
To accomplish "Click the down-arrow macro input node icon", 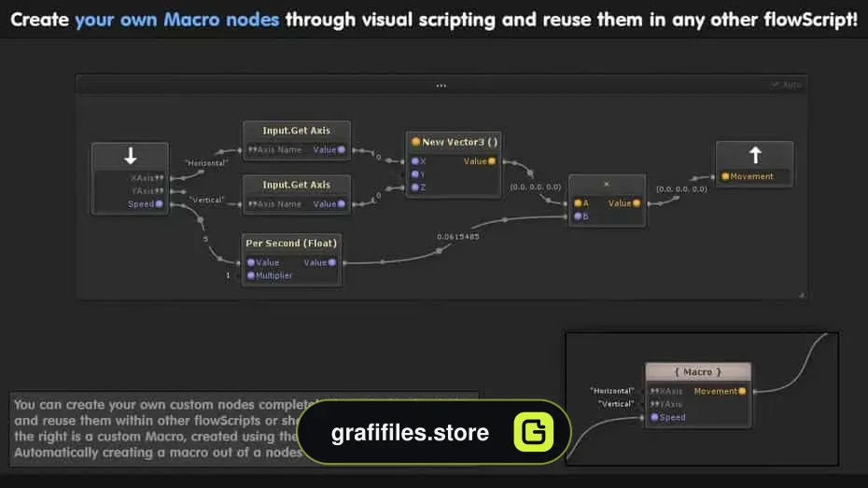I will coord(130,156).
